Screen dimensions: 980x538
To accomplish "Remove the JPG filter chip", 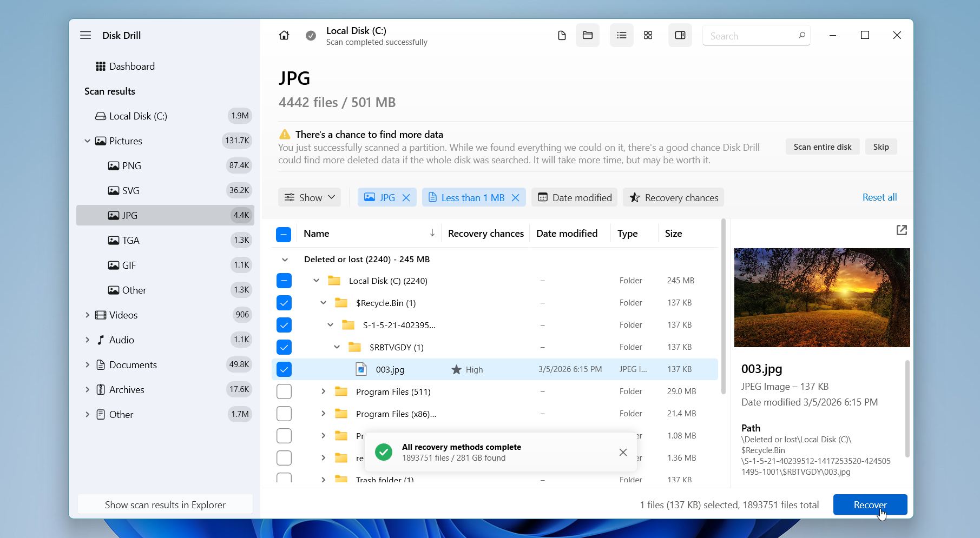I will 406,198.
